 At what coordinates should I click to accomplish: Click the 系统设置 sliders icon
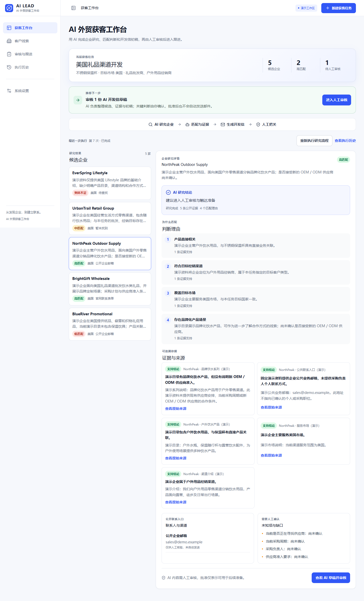tap(9, 91)
